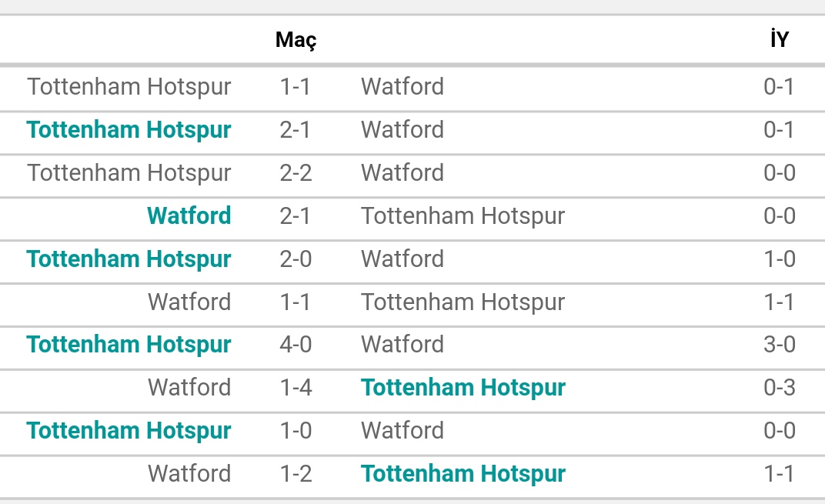The width and height of the screenshot is (825, 504).
Task: Click bold Tottenham Hotspur in the 1-2 match
Action: coord(463,475)
